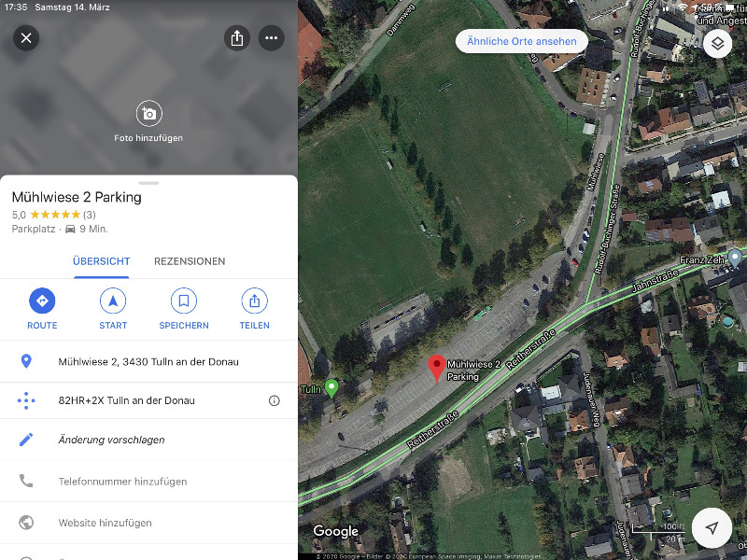Tap Ähnliche Orte ansehen button
Image resolution: width=747 pixels, height=560 pixels.
(522, 41)
